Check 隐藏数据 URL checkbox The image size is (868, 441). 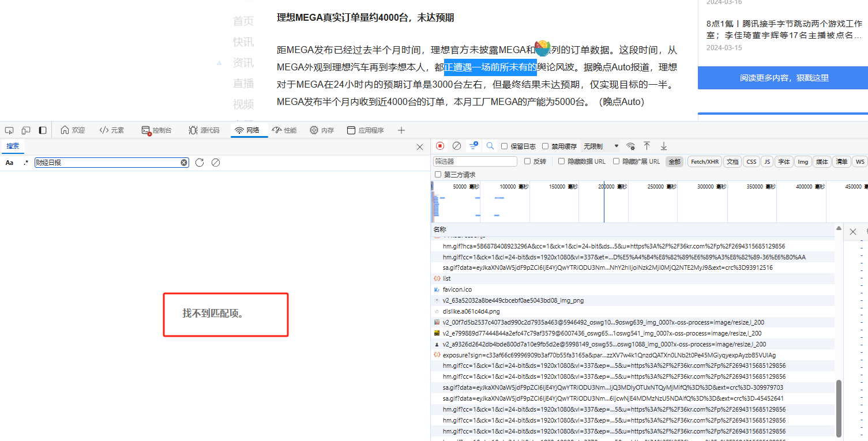tap(562, 161)
